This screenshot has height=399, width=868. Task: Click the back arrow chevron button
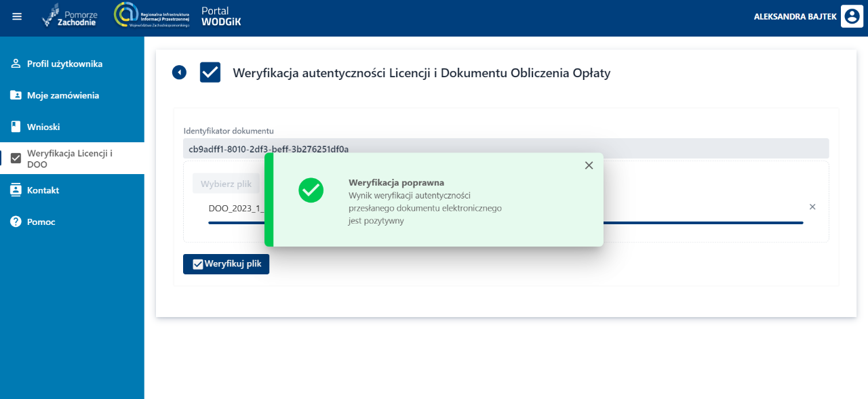(x=179, y=72)
